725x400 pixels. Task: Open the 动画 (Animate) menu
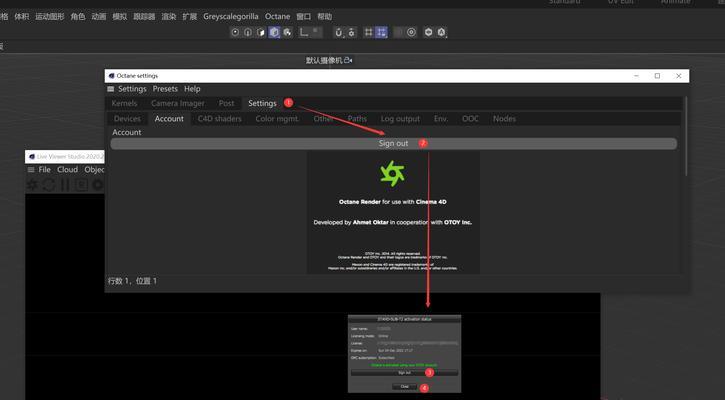click(99, 17)
